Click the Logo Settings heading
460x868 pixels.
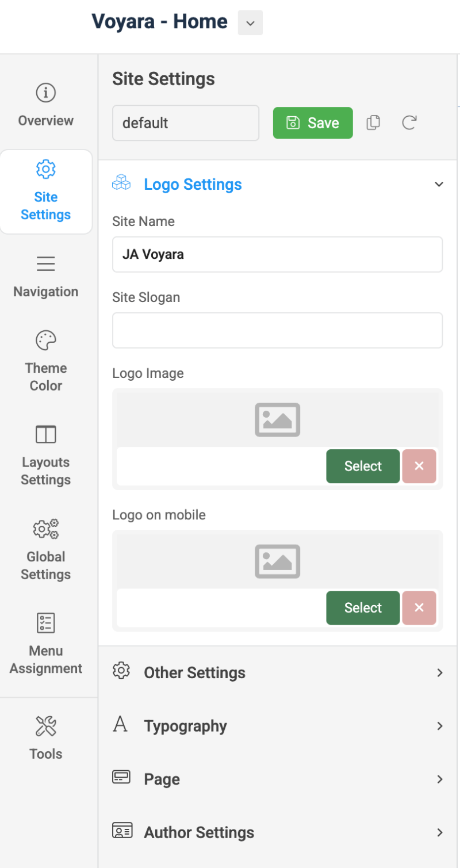pyautogui.click(x=193, y=185)
